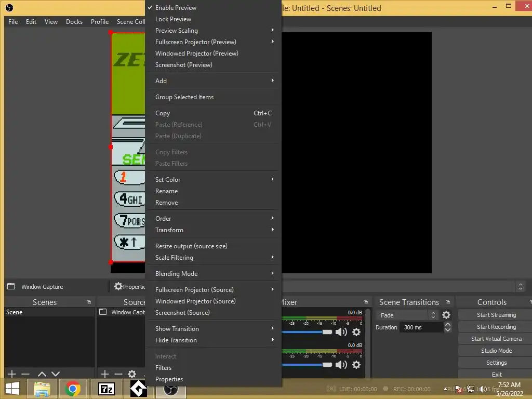The height and width of the screenshot is (399, 532).
Task: Open Properties from context menu
Action: pos(214,379)
